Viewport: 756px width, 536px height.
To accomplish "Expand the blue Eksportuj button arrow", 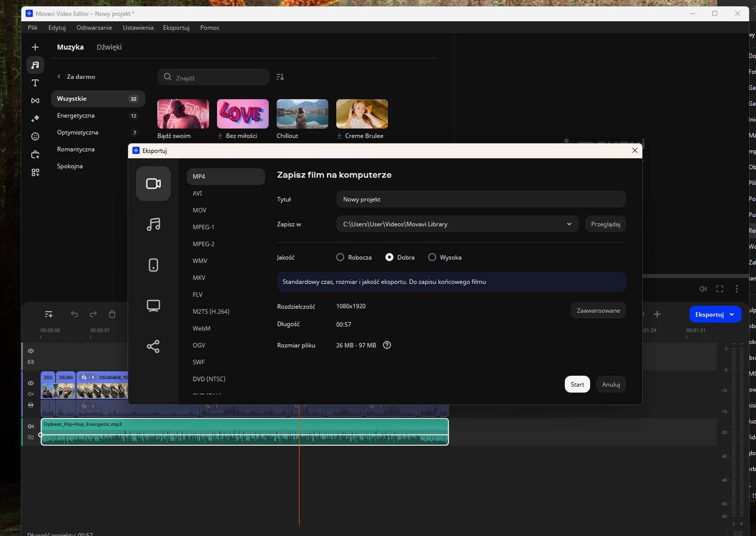I will point(732,314).
